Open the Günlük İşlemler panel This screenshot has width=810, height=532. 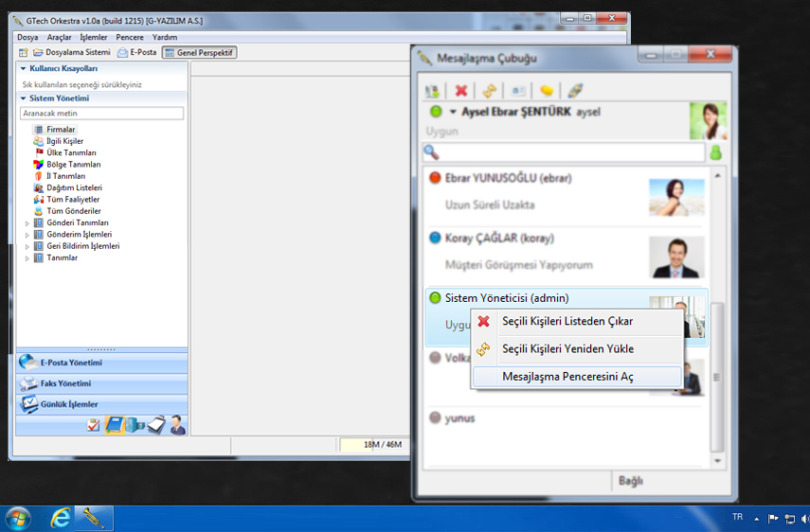click(x=68, y=404)
